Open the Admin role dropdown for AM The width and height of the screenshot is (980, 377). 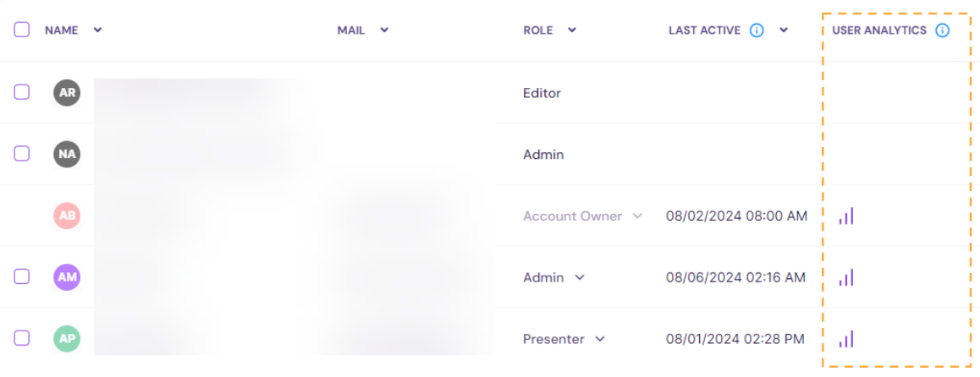pos(580,277)
